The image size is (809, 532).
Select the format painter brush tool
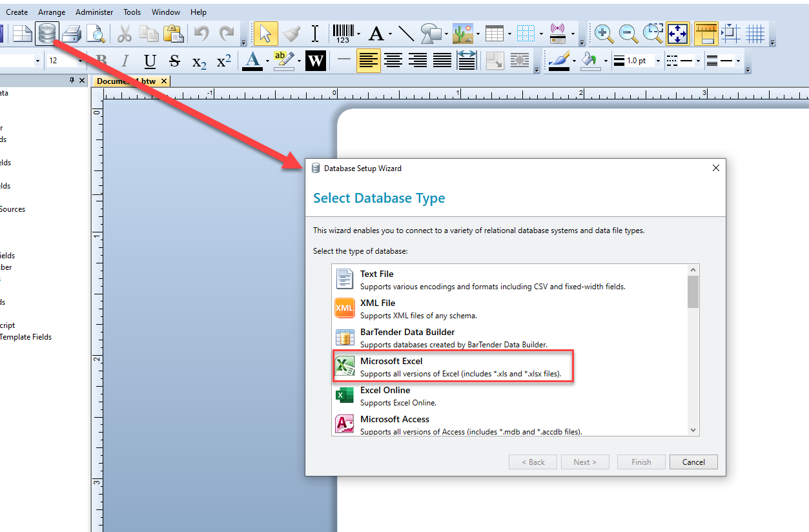291,34
